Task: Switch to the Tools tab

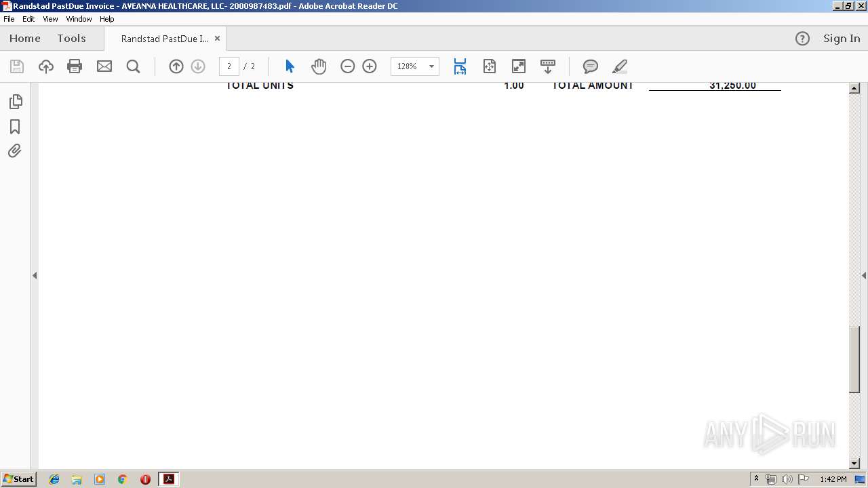Action: pyautogui.click(x=71, y=39)
